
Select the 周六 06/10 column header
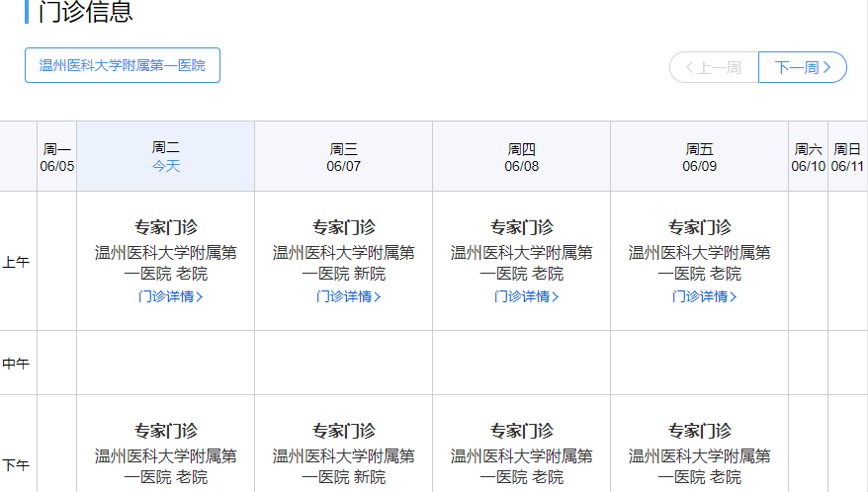(808, 156)
